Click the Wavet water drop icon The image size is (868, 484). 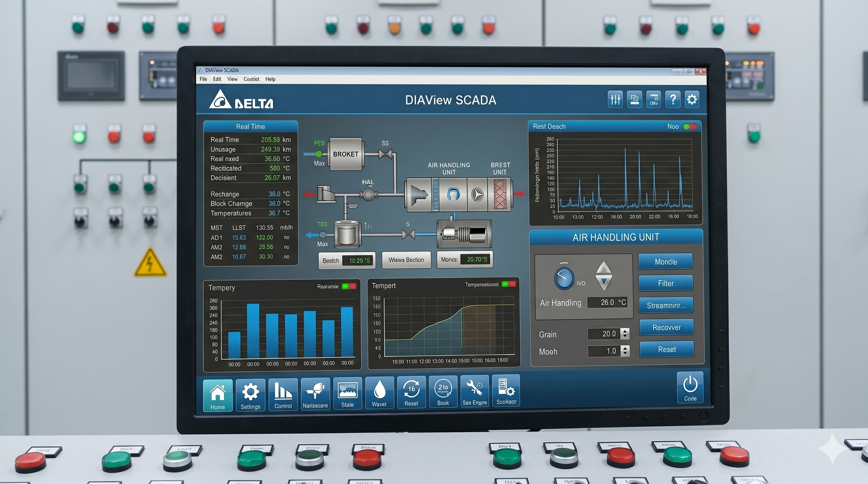coord(379,392)
